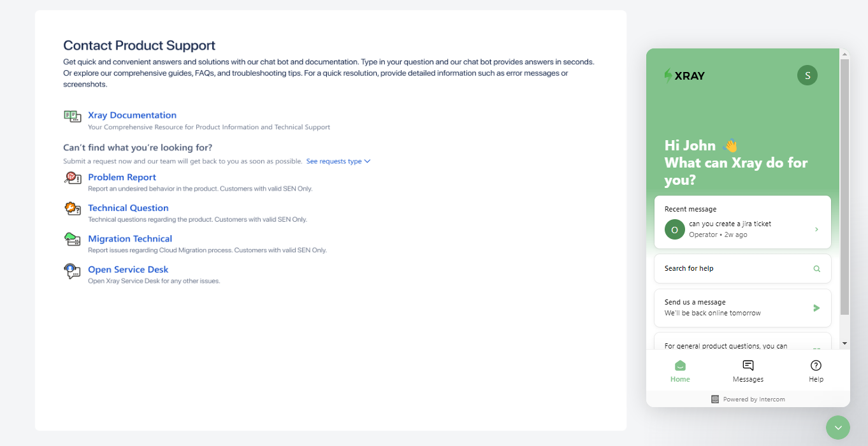Select the Home tab in chat widget
This screenshot has height=446, width=868.
point(680,371)
